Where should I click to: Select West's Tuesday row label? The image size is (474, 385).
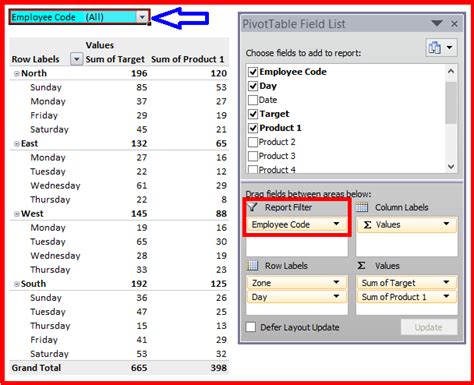point(48,242)
